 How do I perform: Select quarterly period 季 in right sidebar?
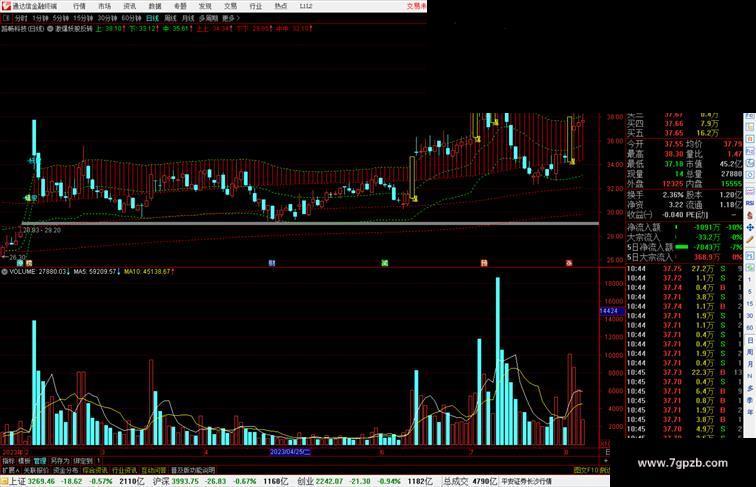point(750,400)
